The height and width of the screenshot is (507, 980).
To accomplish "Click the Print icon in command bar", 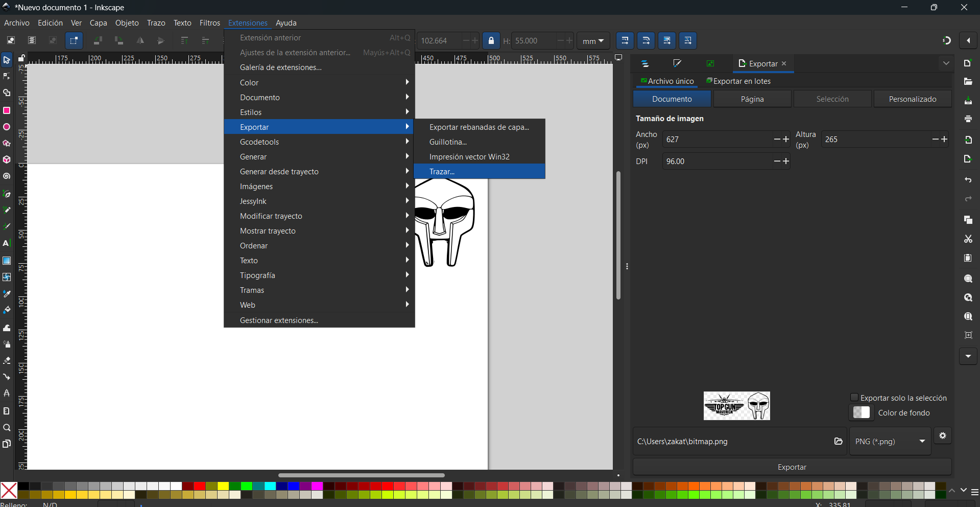I will click(968, 119).
